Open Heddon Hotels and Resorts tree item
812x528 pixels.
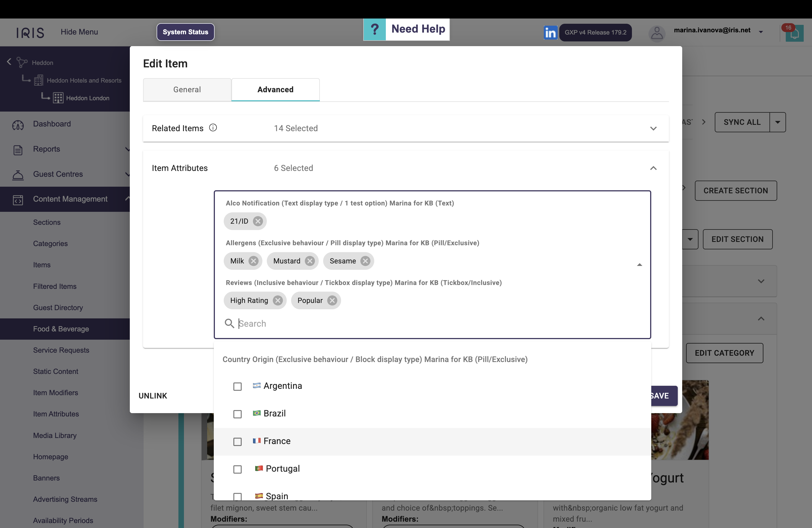click(x=84, y=80)
